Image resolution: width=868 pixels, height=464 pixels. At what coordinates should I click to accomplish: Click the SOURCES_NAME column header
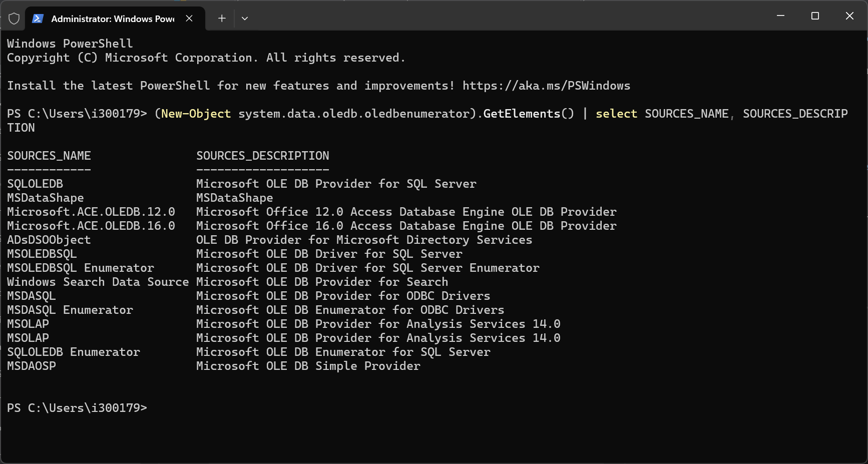point(49,156)
